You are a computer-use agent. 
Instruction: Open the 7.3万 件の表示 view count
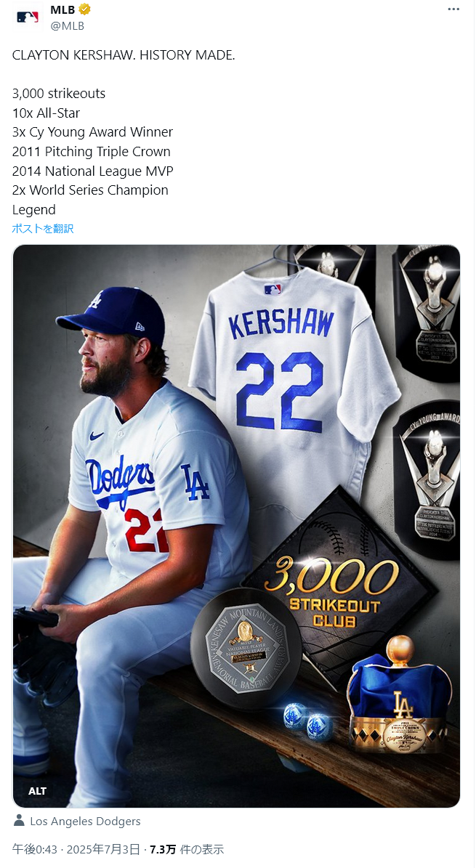coord(187,850)
